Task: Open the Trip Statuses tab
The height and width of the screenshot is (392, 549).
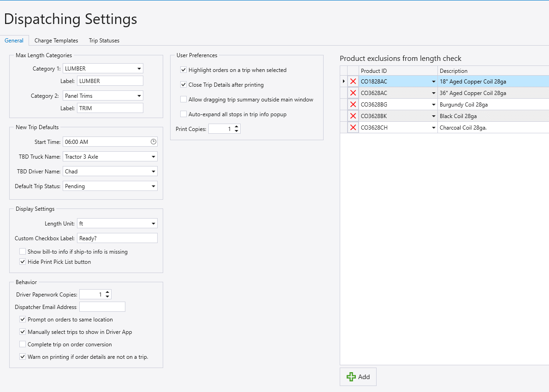Action: click(104, 41)
